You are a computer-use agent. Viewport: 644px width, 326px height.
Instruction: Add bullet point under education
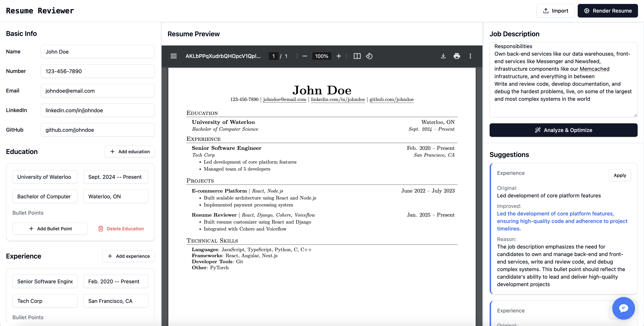click(x=50, y=229)
